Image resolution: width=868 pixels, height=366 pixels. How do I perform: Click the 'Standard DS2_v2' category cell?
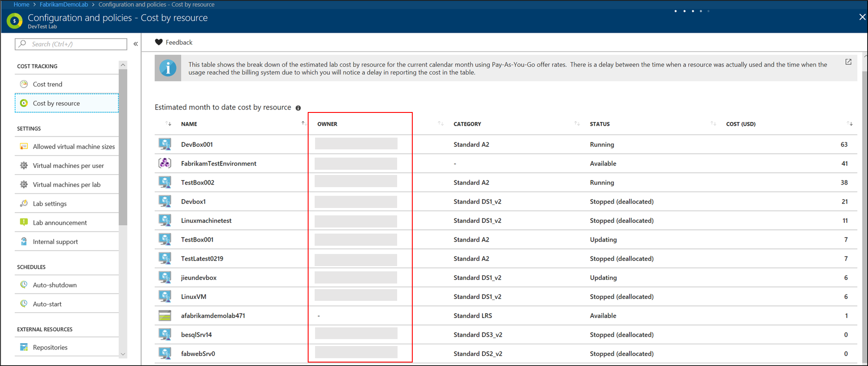pos(478,354)
